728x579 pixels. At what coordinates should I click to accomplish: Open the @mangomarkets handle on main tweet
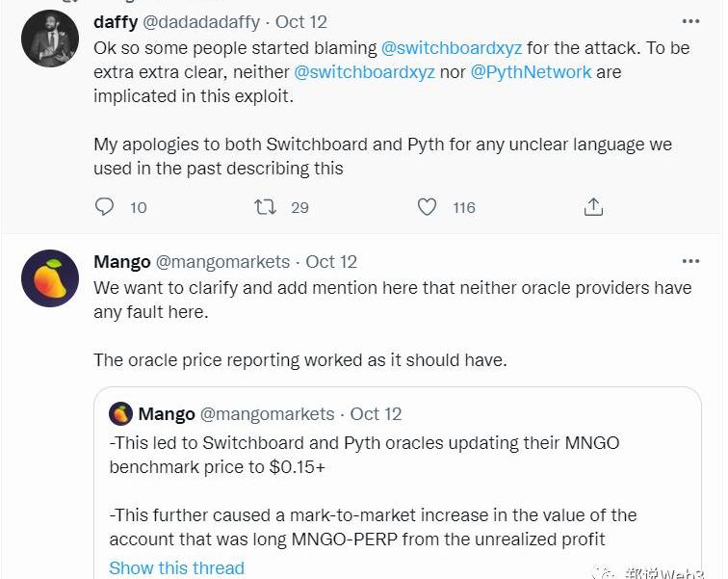click(x=222, y=262)
